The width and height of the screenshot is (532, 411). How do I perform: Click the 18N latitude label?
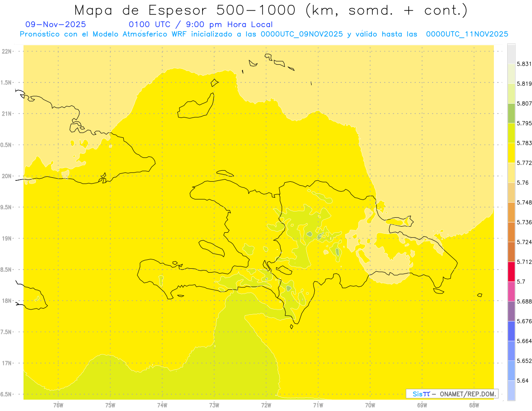coord(6,301)
